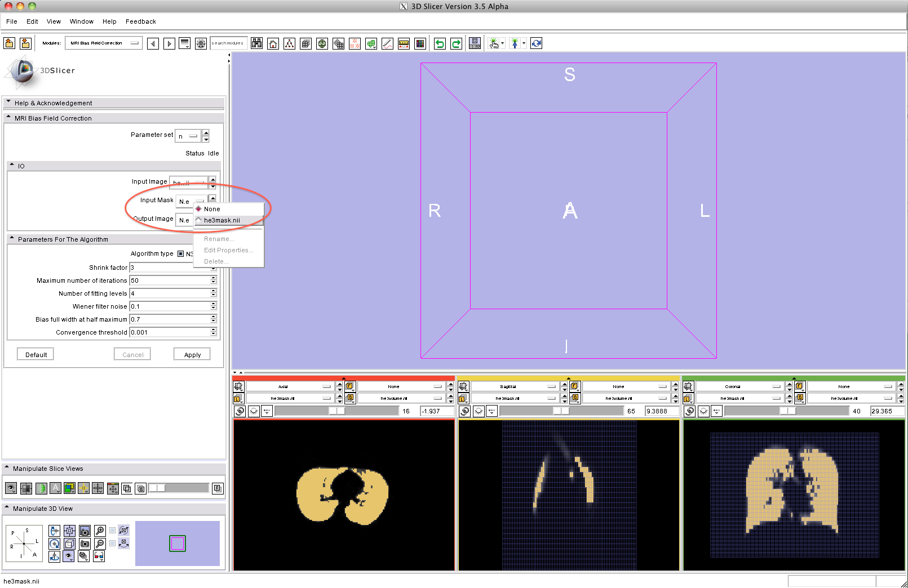This screenshot has width=908, height=588.
Task: Toggle the checkbox beside the 3D spin icon
Action: 113,531
